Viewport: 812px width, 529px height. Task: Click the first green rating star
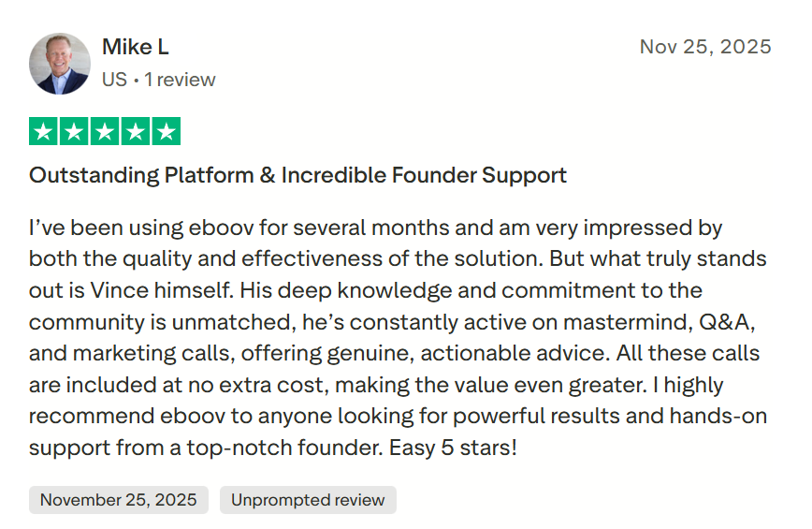click(43, 132)
